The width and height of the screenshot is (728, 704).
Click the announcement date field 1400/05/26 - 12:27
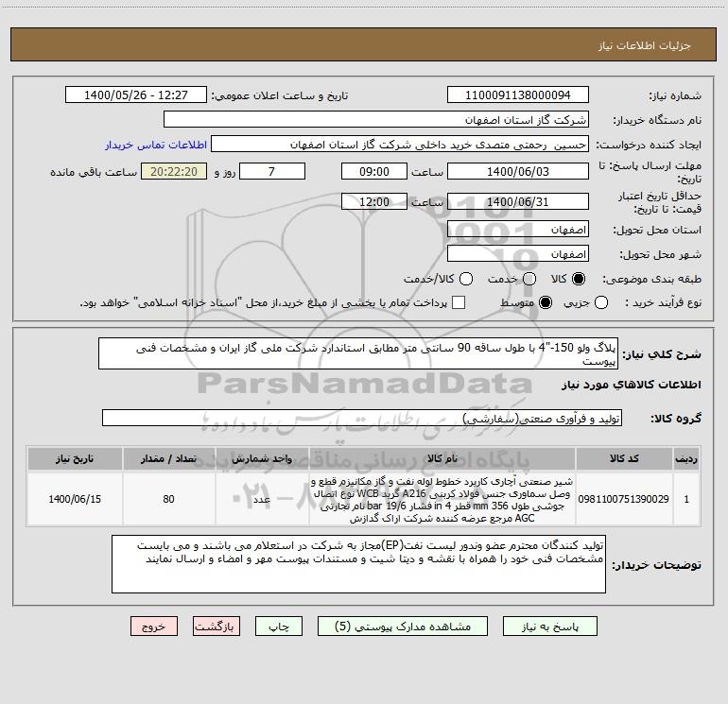pyautogui.click(x=136, y=95)
